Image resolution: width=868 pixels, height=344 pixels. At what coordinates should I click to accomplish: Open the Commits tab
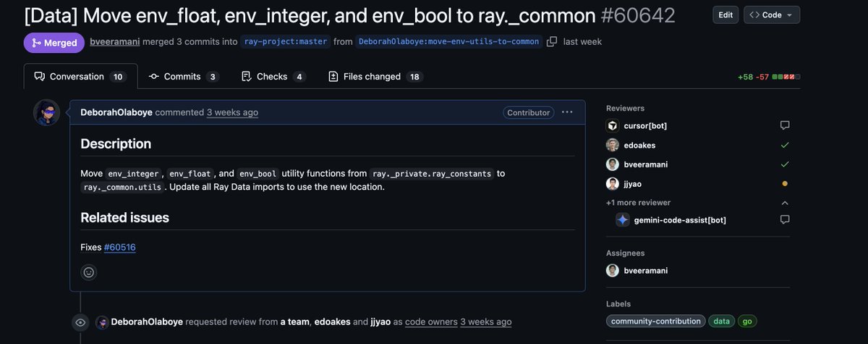(x=184, y=76)
